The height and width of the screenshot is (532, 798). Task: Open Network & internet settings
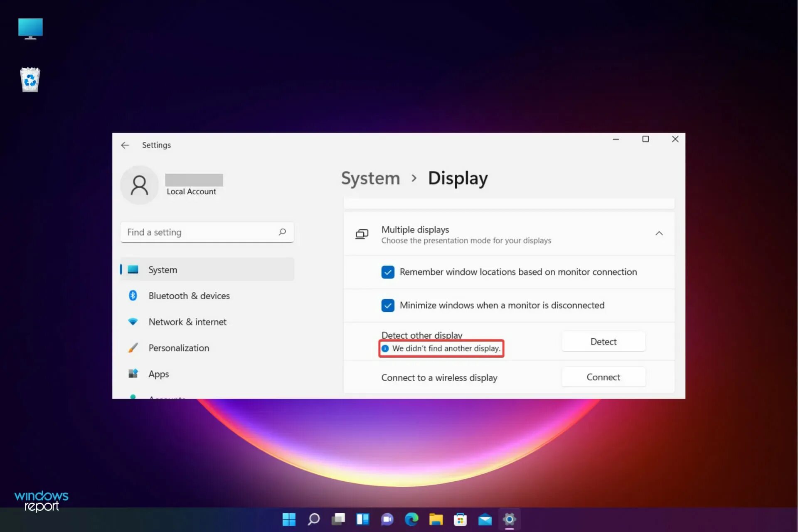(x=187, y=322)
